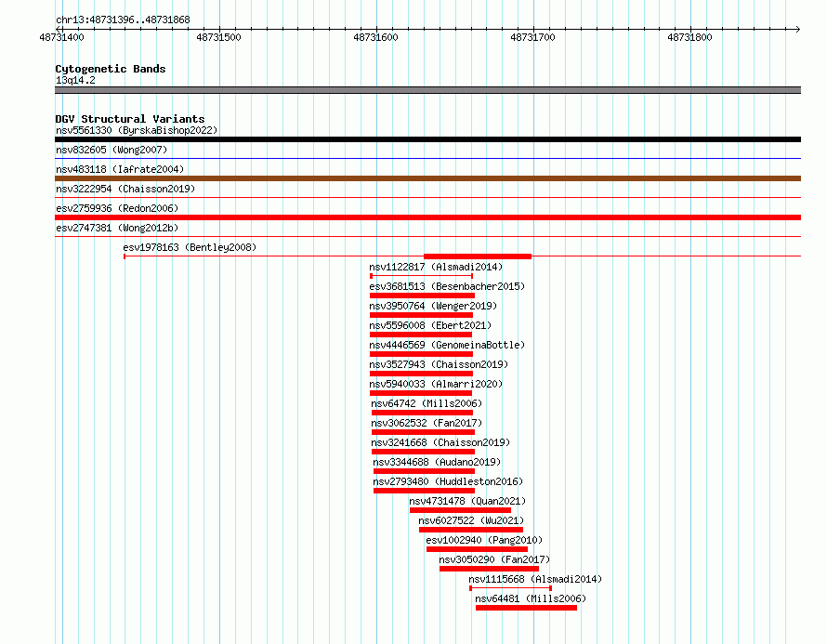The image size is (827, 644).
Task: Open nsv4731478 (Quan2021) label
Action: pyautogui.click(x=467, y=501)
